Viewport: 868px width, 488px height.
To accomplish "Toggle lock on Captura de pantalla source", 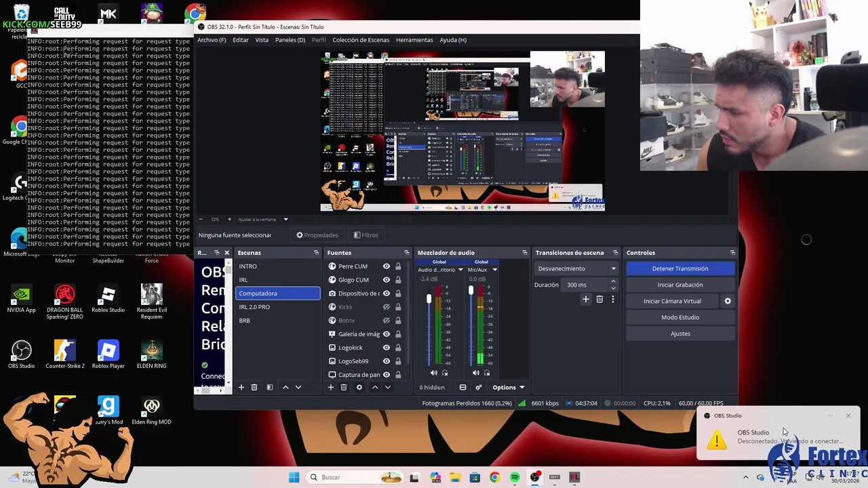I will tap(398, 375).
